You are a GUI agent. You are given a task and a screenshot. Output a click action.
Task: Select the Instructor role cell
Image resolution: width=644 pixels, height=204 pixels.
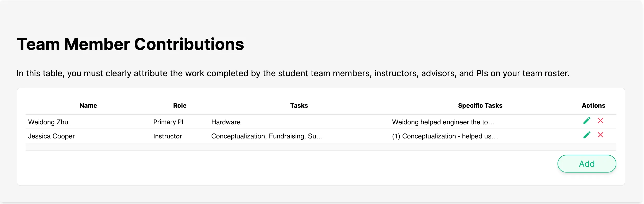168,136
